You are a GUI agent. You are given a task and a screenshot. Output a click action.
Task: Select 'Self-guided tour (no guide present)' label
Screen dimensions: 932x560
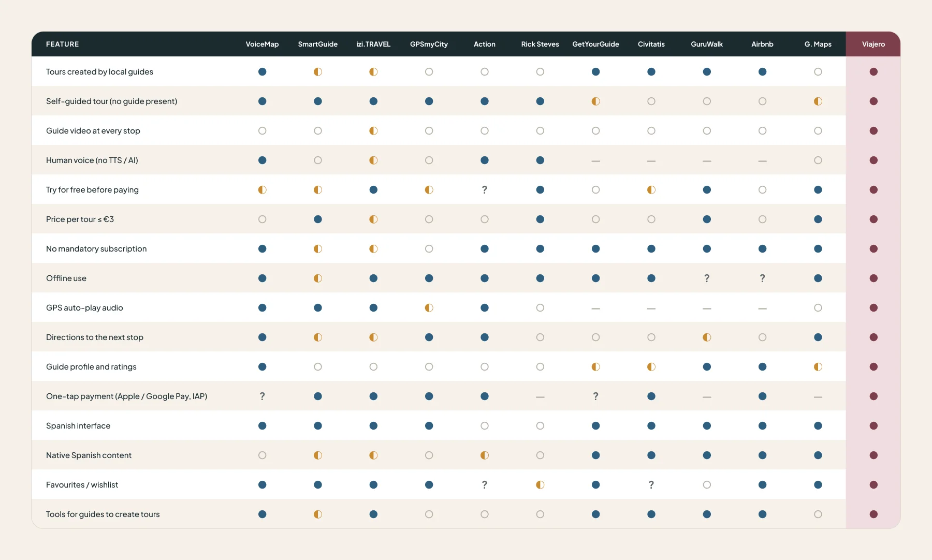(111, 101)
